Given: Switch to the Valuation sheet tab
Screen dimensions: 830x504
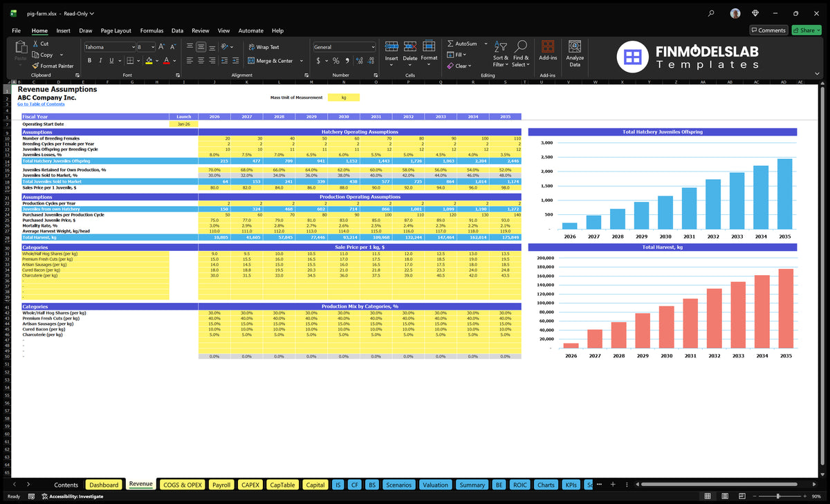Looking at the screenshot, I should pos(435,485).
